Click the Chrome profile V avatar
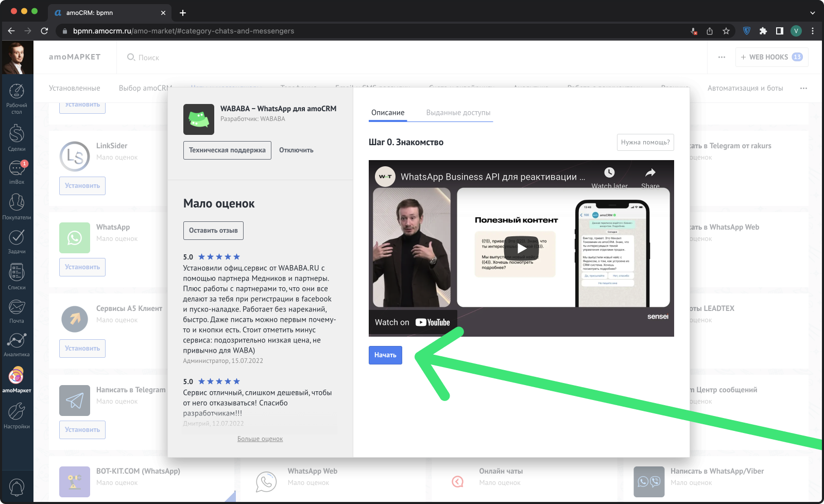 point(796,31)
